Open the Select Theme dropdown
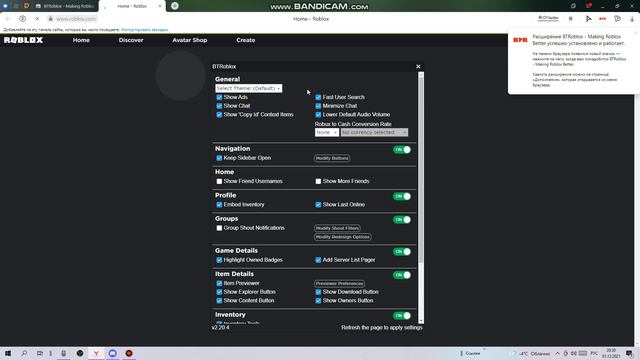 pyautogui.click(x=249, y=88)
